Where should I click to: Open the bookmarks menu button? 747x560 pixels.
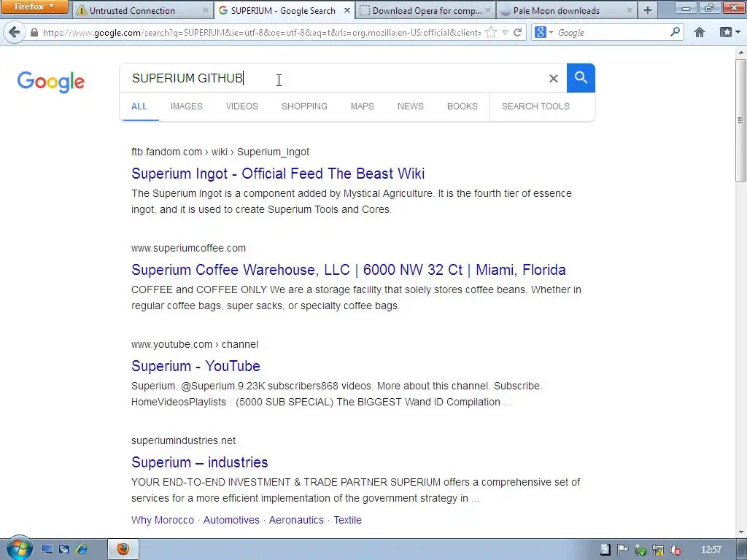(x=729, y=32)
